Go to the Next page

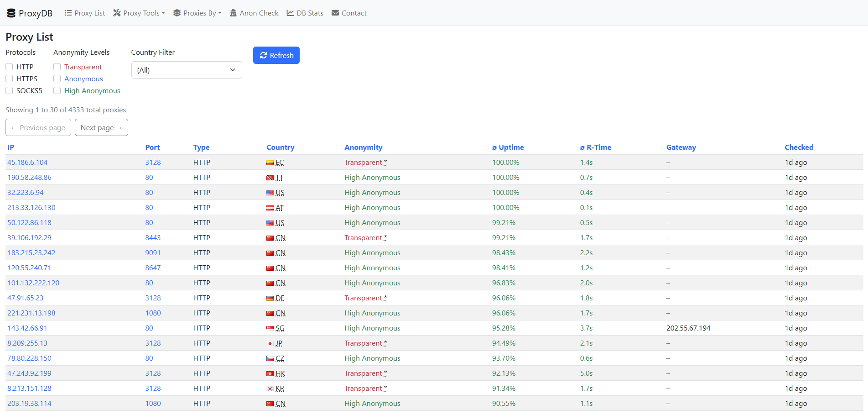101,127
